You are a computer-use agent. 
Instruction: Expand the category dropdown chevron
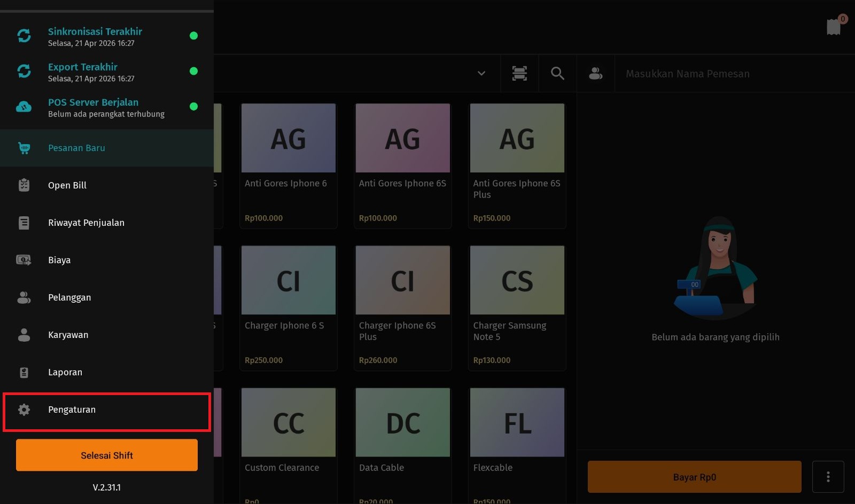[x=481, y=74]
